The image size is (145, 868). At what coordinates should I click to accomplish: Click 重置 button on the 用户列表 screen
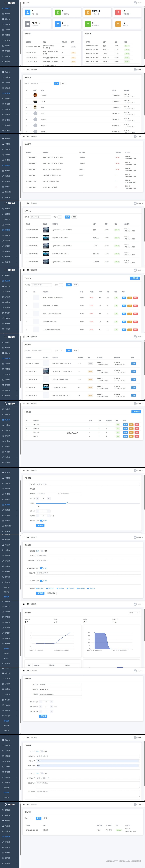tap(63, 83)
